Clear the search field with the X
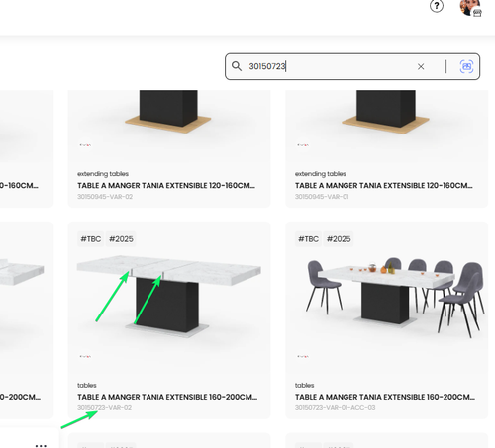The height and width of the screenshot is (448, 495). tap(421, 67)
